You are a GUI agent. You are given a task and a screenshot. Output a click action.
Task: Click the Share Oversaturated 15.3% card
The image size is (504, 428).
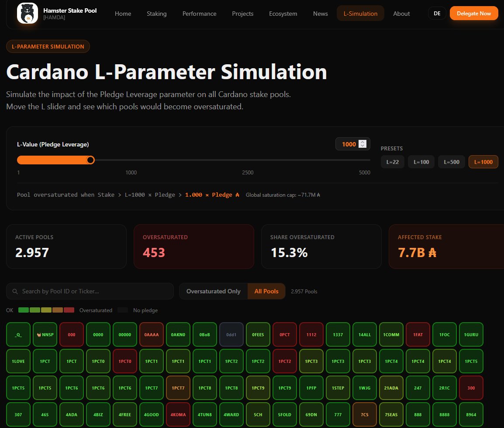point(321,247)
